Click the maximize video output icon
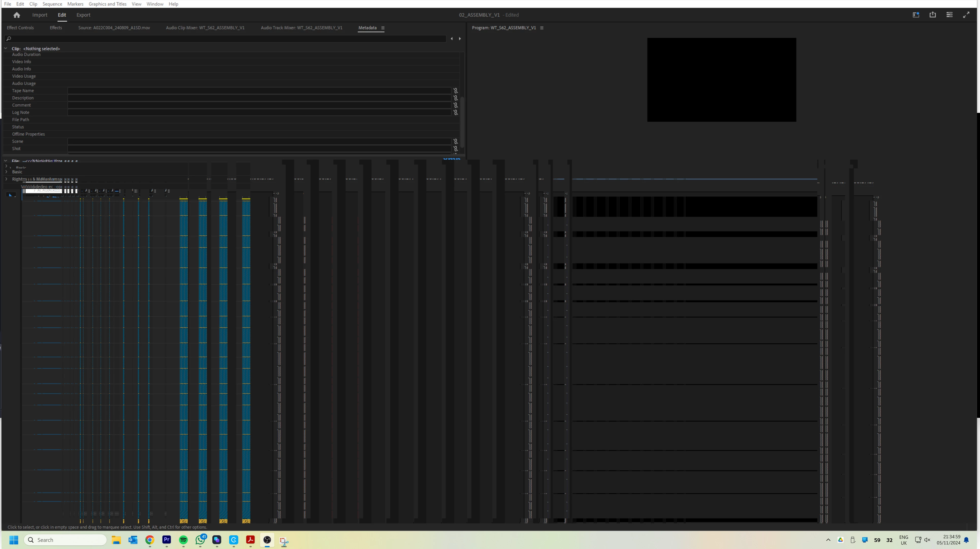 (x=966, y=15)
